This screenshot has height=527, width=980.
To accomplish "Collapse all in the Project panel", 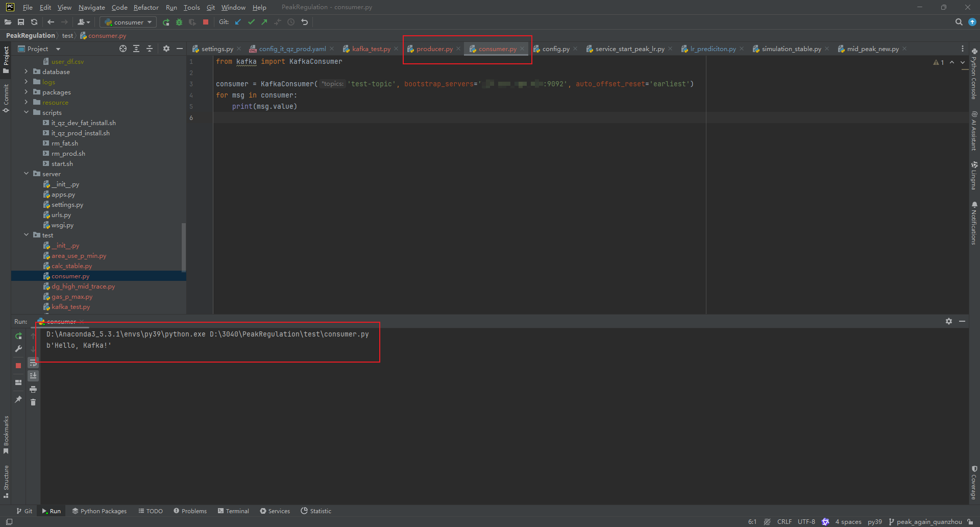I will coord(150,49).
